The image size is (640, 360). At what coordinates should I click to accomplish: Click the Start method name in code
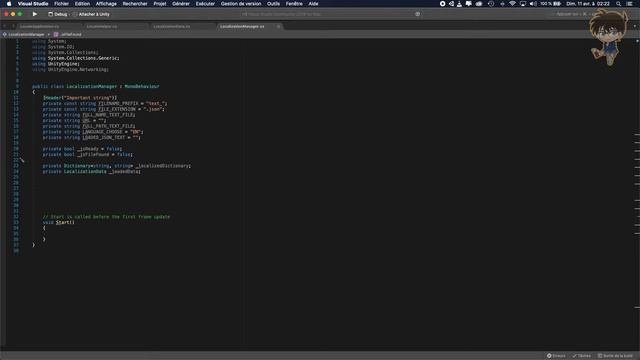(x=62, y=222)
